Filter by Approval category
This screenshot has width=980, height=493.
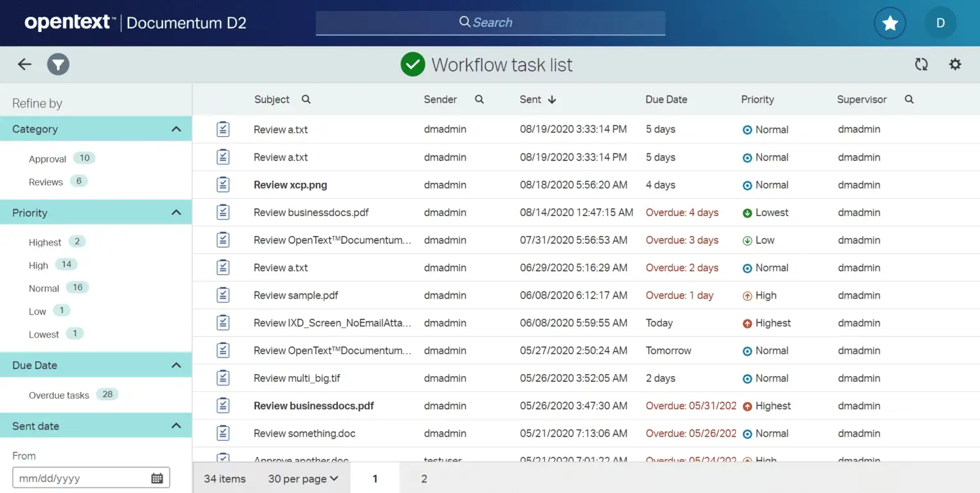click(48, 159)
